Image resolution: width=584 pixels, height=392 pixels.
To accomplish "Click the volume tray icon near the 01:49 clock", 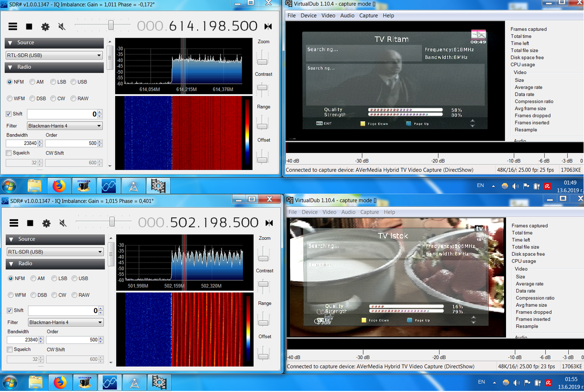I will coord(515,186).
